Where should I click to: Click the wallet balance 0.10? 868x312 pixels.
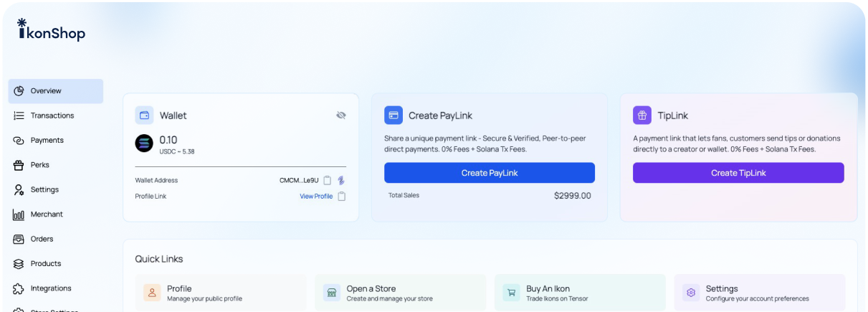[x=168, y=140]
